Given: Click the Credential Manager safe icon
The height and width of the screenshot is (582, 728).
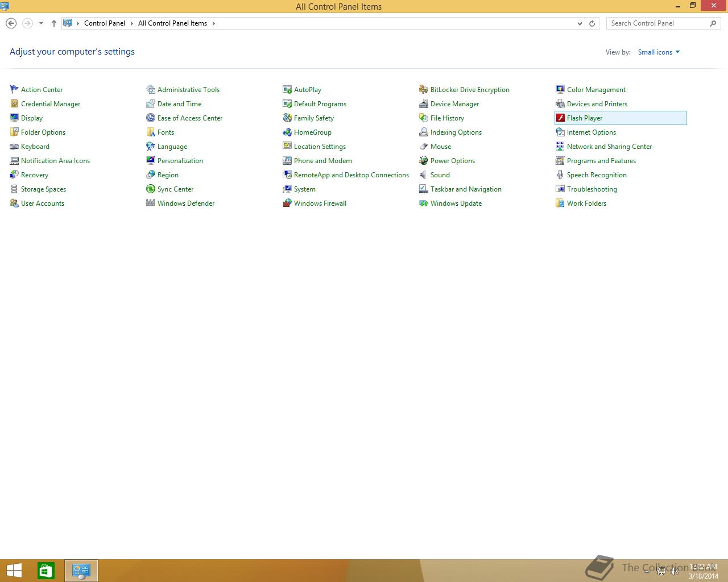Looking at the screenshot, I should pos(14,103).
